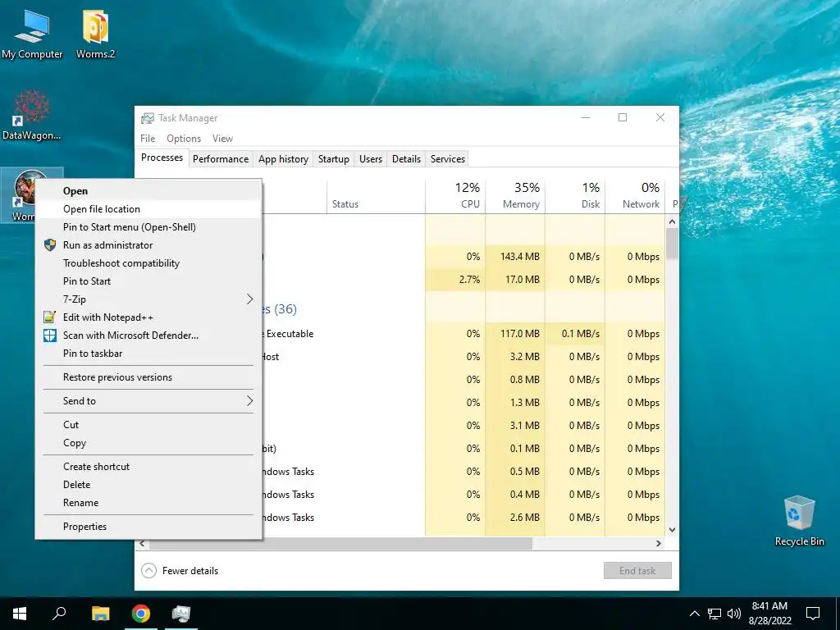Open the Worms.2 folder icon
The width and height of the screenshot is (840, 630).
(x=95, y=33)
